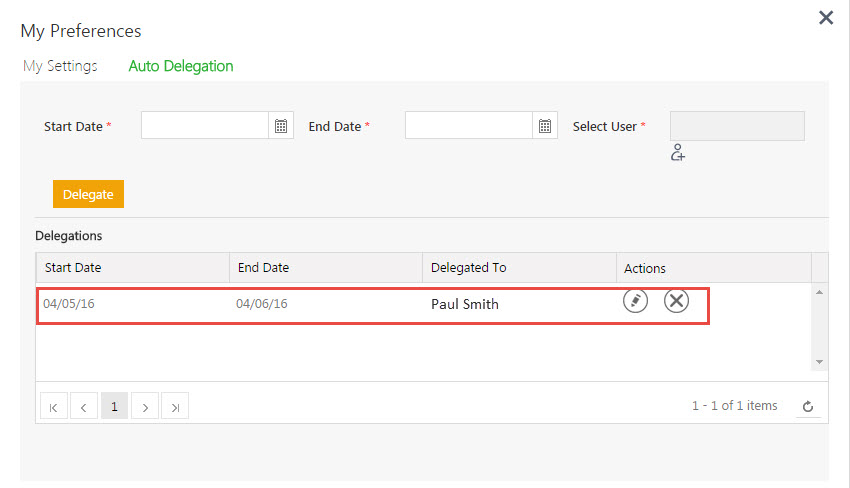Screen dimensions: 850x488
Task: Select page 1 in pager
Action: click(114, 407)
